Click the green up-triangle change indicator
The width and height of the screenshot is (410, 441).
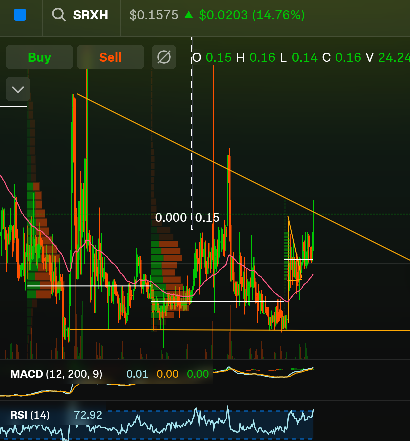tap(189, 15)
